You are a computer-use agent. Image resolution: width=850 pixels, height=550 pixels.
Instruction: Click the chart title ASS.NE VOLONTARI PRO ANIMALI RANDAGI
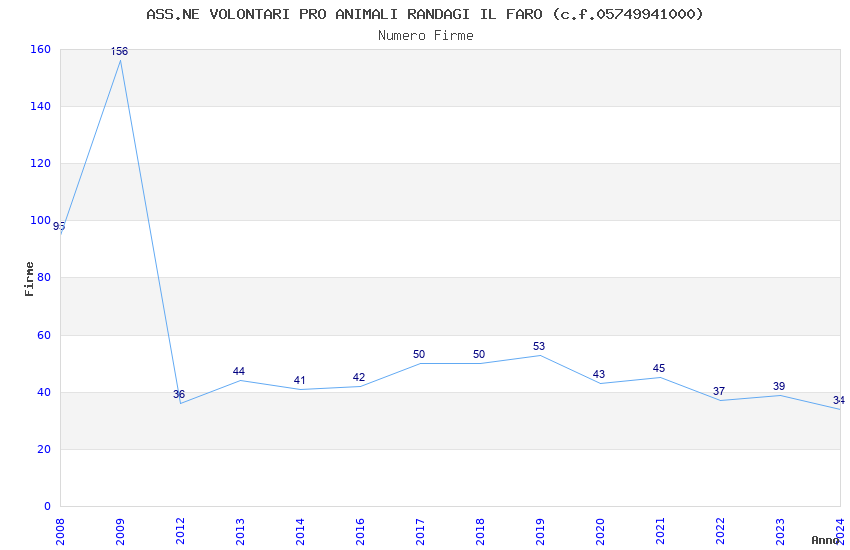[424, 14]
